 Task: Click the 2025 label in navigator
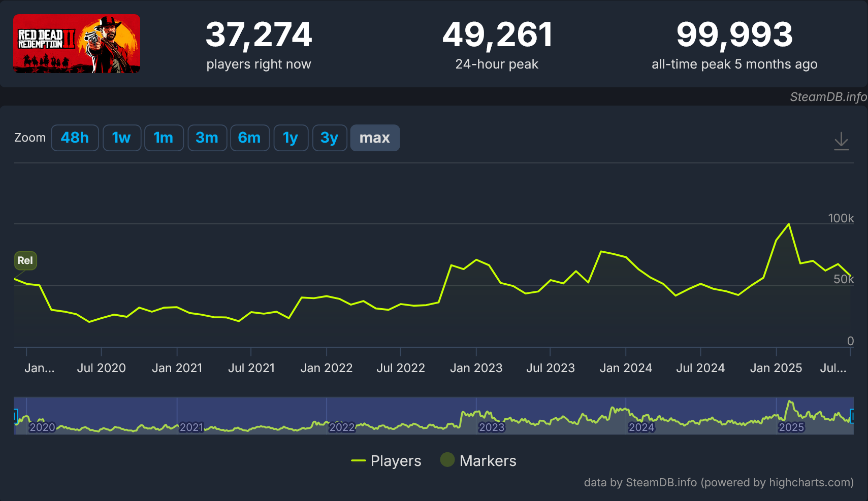click(x=791, y=427)
